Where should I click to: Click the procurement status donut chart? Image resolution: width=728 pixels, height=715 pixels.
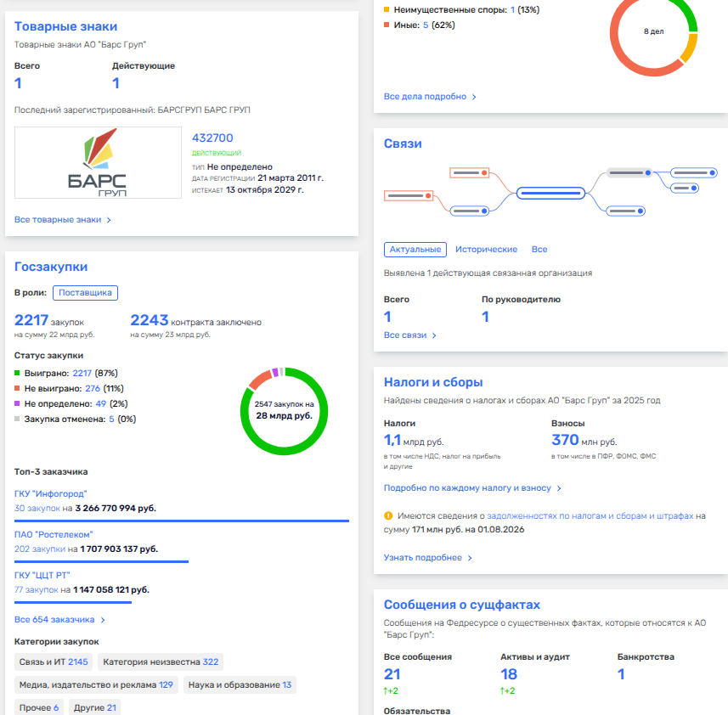pos(284,411)
